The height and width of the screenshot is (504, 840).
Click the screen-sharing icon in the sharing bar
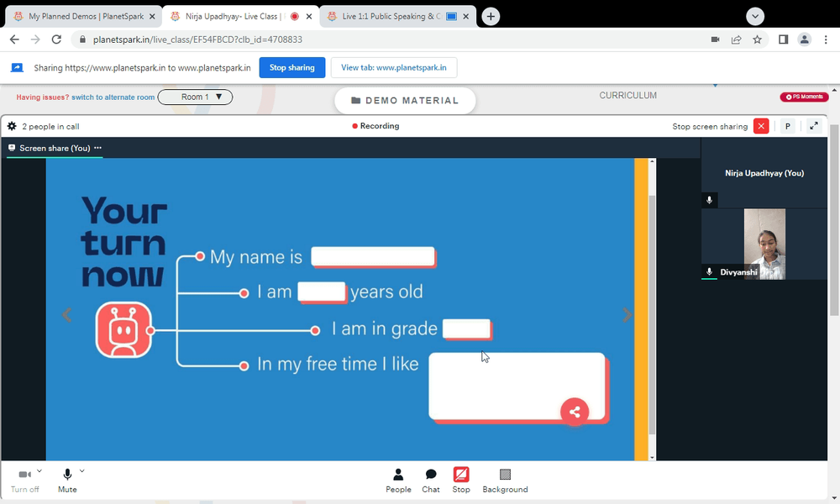tap(17, 67)
